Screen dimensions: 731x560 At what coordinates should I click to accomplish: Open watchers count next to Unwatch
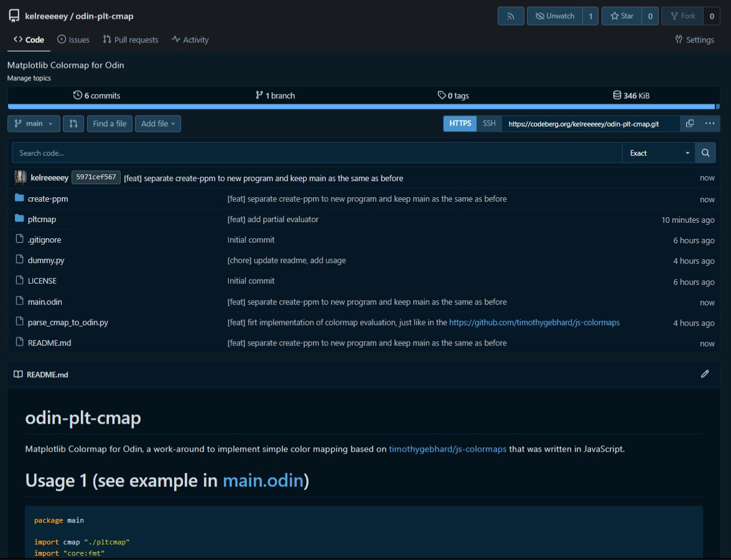tap(590, 16)
